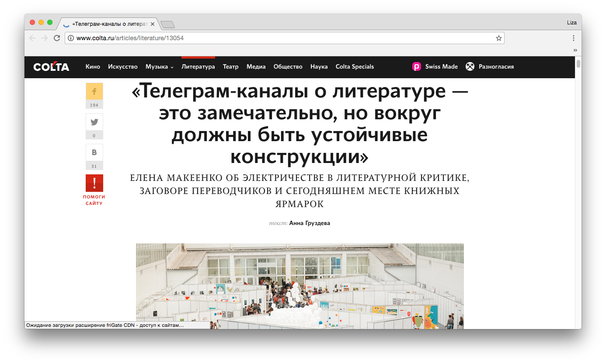Open the Swiss Made link
This screenshot has height=364, width=606.
[x=441, y=67]
